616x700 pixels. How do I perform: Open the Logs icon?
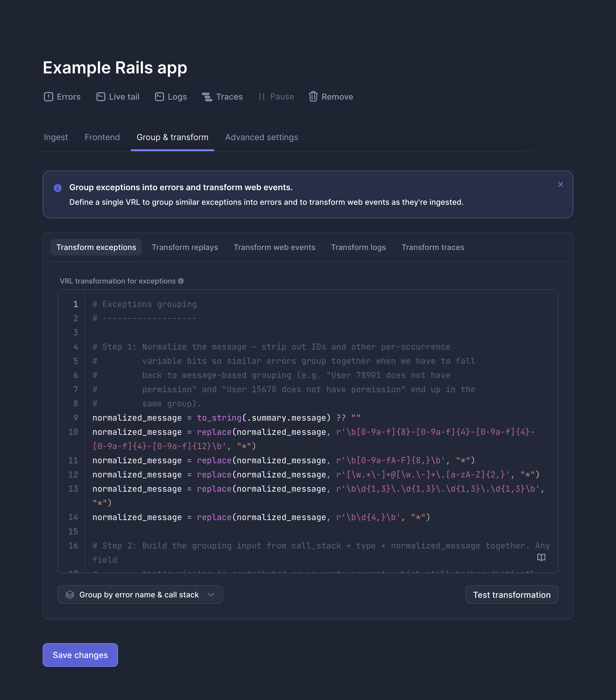(159, 96)
